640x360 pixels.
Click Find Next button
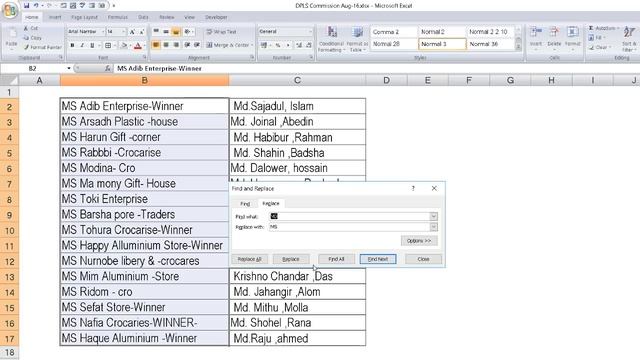(378, 259)
